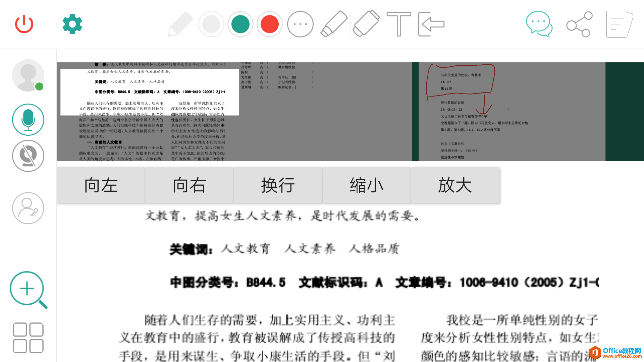
Task: Open settings with the gear icon
Action: coord(72,24)
